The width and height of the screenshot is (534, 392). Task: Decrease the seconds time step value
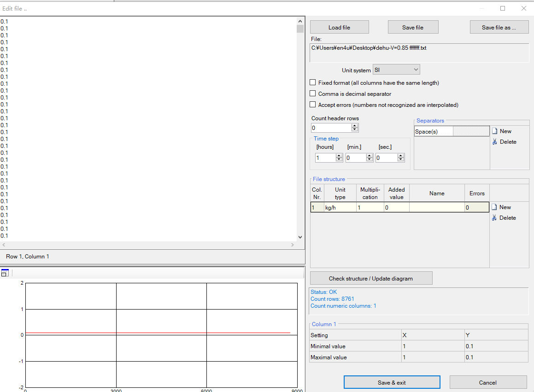[400, 160]
